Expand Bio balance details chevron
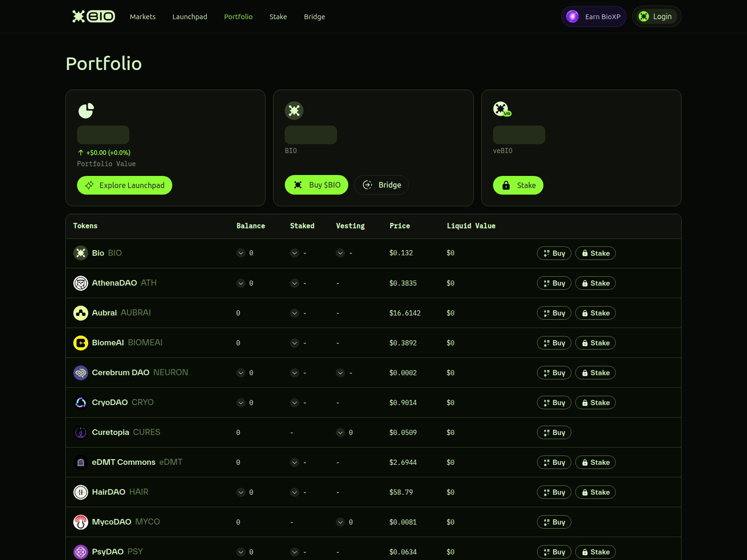 click(241, 253)
